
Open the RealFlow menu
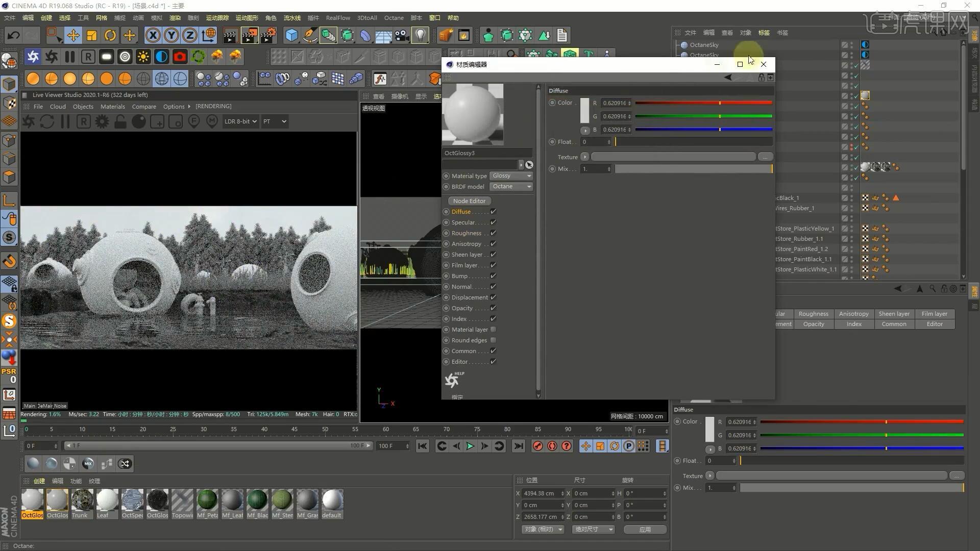338,18
